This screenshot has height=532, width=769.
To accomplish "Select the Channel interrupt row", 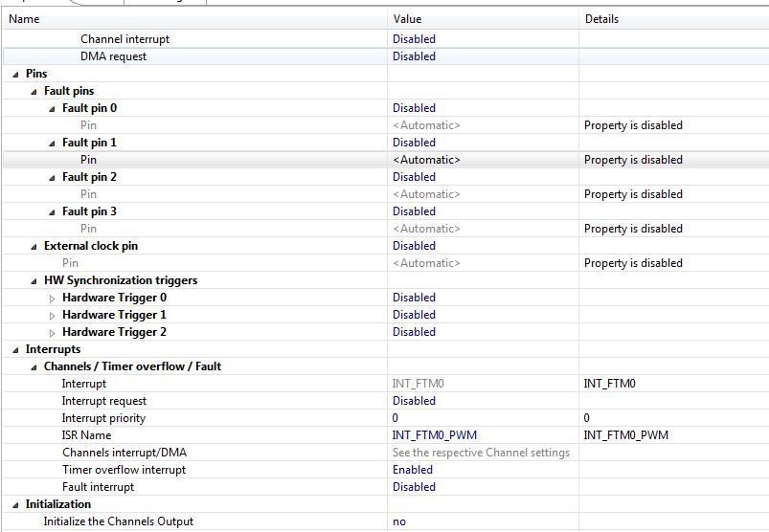I will tap(124, 39).
